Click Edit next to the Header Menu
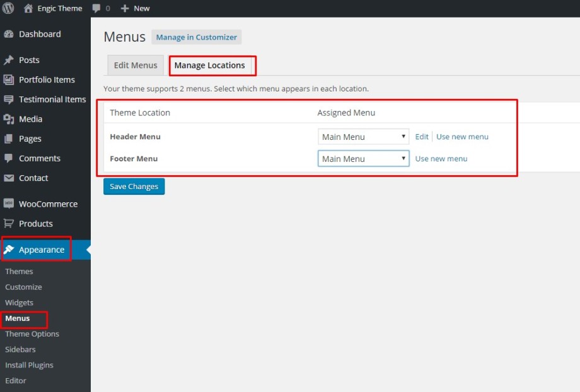The image size is (580, 392). pyautogui.click(x=421, y=136)
